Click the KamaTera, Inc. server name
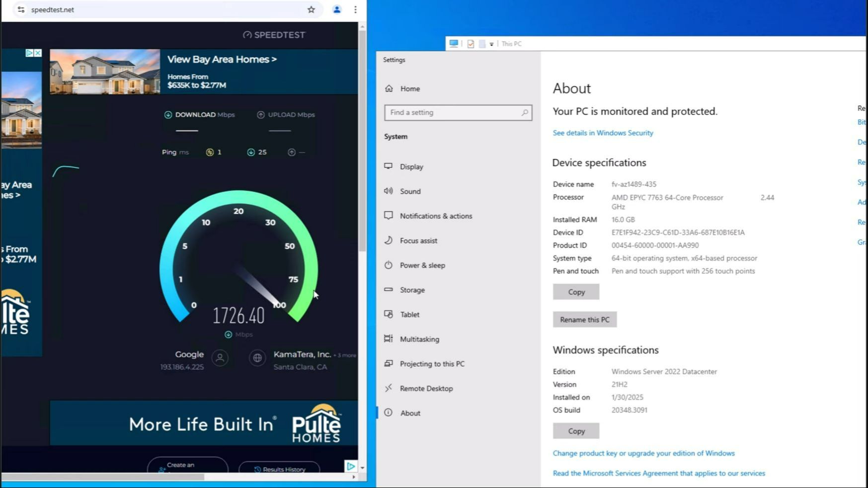868x488 pixels. 302,354
